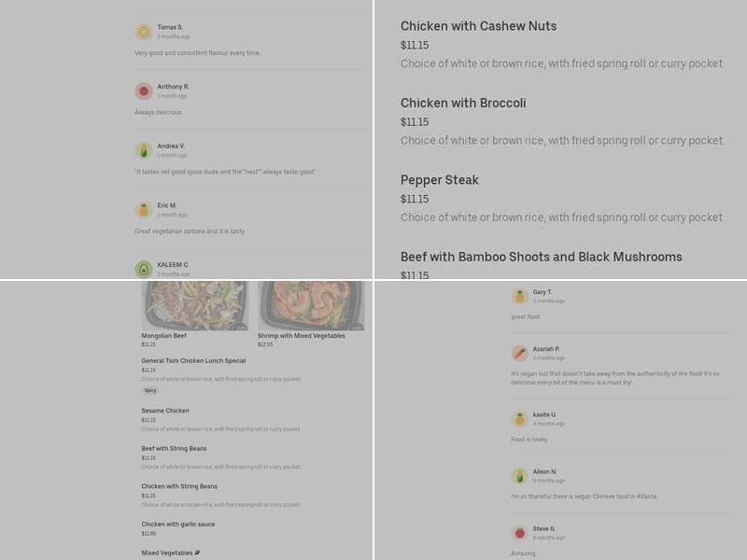The height and width of the screenshot is (560, 747).
Task: Open the Chicken with garlic sauce item
Action: pyautogui.click(x=177, y=525)
